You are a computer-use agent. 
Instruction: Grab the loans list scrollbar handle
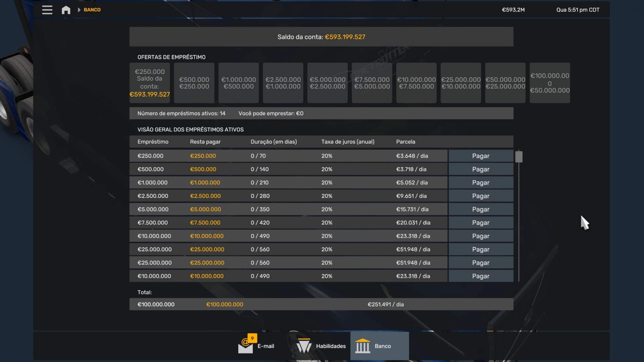(519, 157)
